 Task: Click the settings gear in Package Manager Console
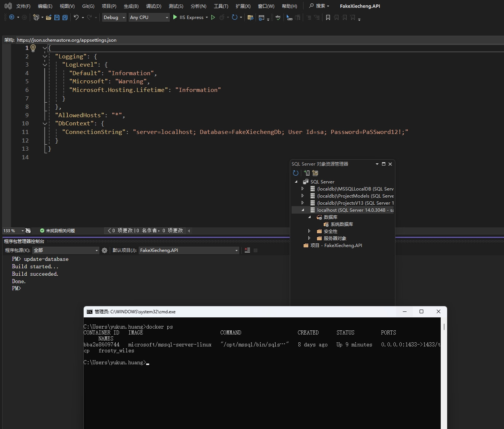click(105, 250)
